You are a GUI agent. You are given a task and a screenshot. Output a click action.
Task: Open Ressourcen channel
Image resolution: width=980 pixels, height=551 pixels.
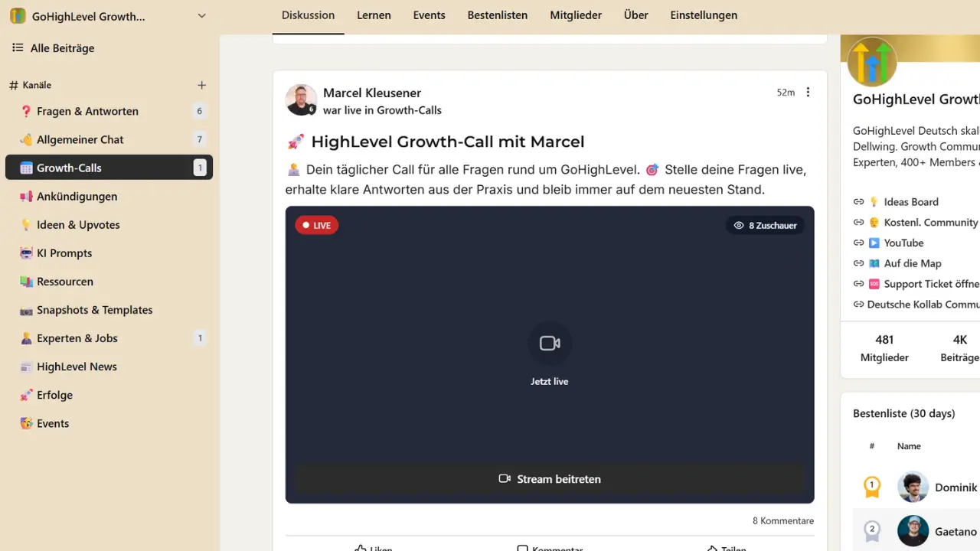tap(109, 281)
